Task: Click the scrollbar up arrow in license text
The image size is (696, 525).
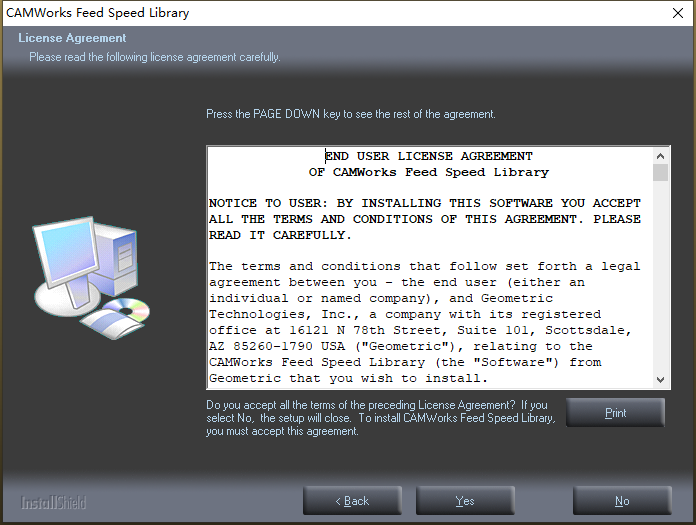Action: pos(660,156)
